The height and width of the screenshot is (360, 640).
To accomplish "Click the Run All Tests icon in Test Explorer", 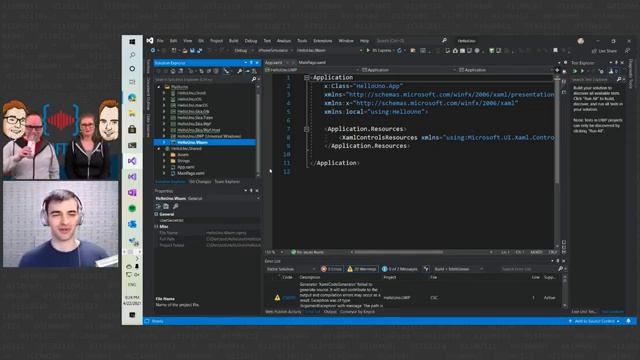I will (x=575, y=71).
